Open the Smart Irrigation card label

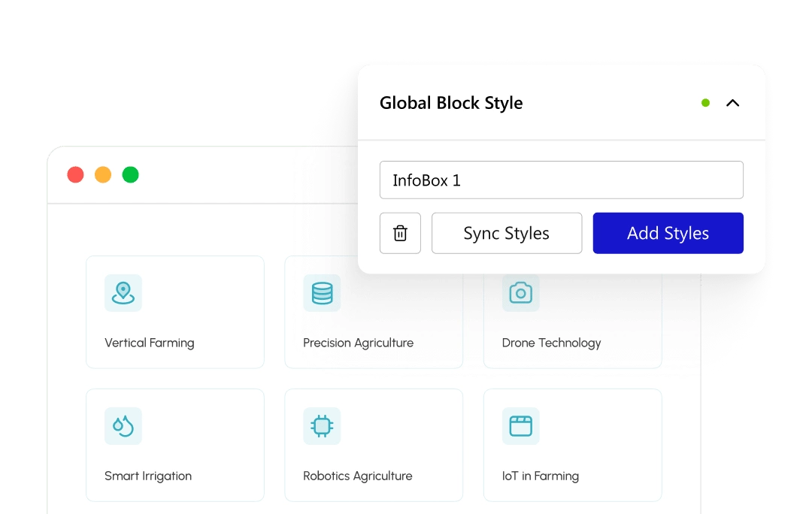(x=148, y=476)
